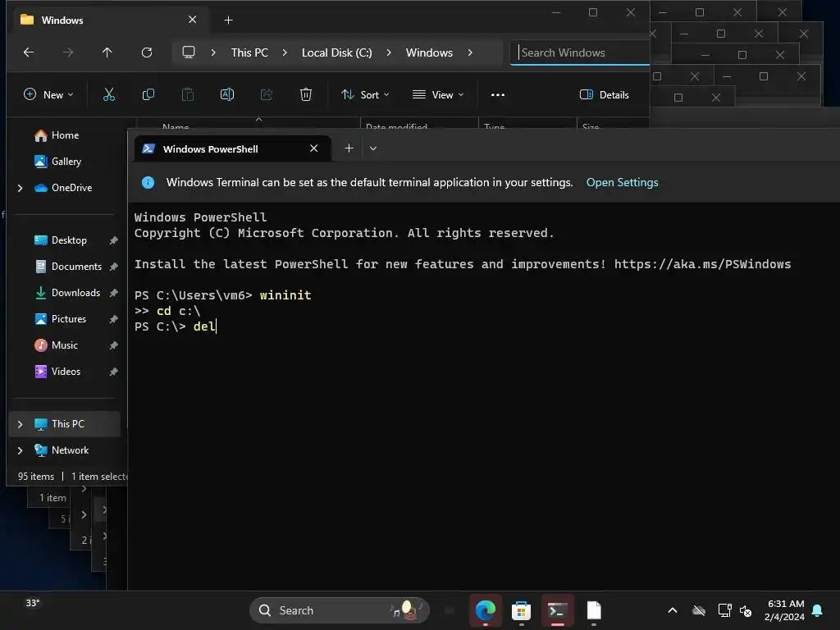Screen dimensions: 840x630
Task: Click the aka.ms/PSWindows URL in terminal
Action: click(702, 264)
